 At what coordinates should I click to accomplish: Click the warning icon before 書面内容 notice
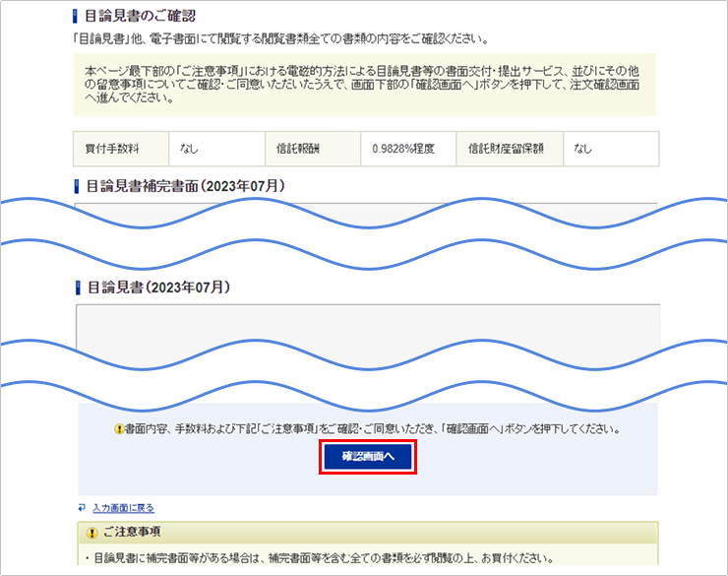pyautogui.click(x=119, y=430)
